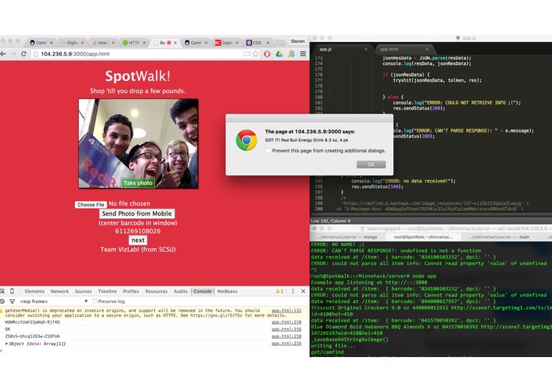Switch to the Elements DevTools tab

tap(34, 291)
